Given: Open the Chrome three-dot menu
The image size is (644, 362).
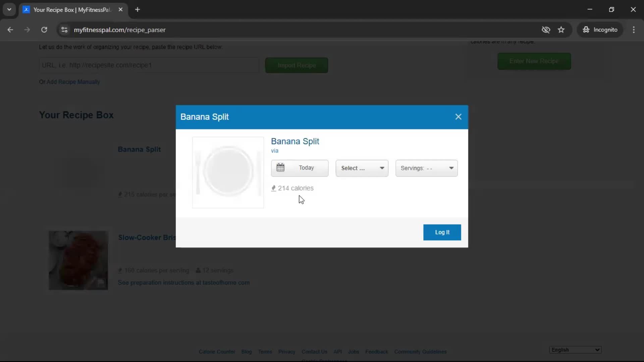Looking at the screenshot, I should pyautogui.click(x=634, y=30).
